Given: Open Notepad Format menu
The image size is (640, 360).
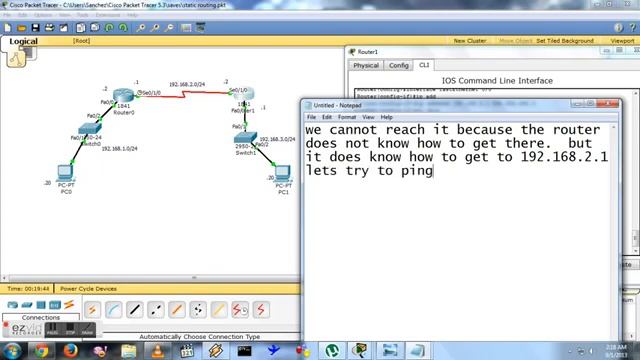Looking at the screenshot, I should 347,117.
